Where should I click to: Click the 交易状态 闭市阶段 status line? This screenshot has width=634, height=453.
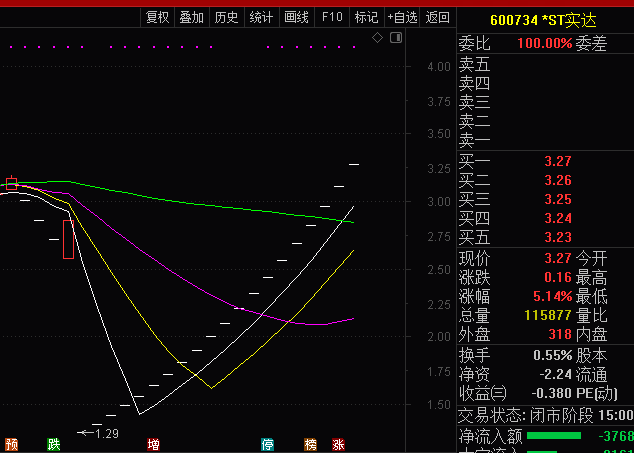point(545,415)
